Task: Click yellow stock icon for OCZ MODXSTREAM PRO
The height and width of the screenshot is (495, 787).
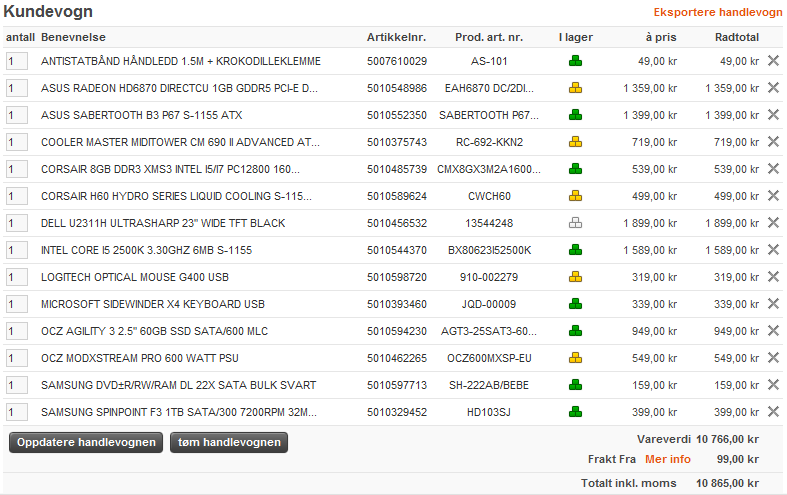Action: [576, 358]
